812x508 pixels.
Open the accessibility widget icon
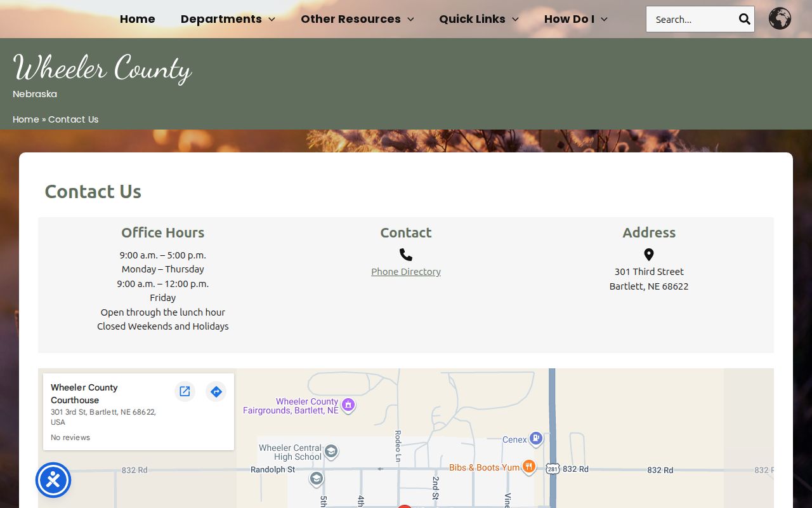coord(53,480)
